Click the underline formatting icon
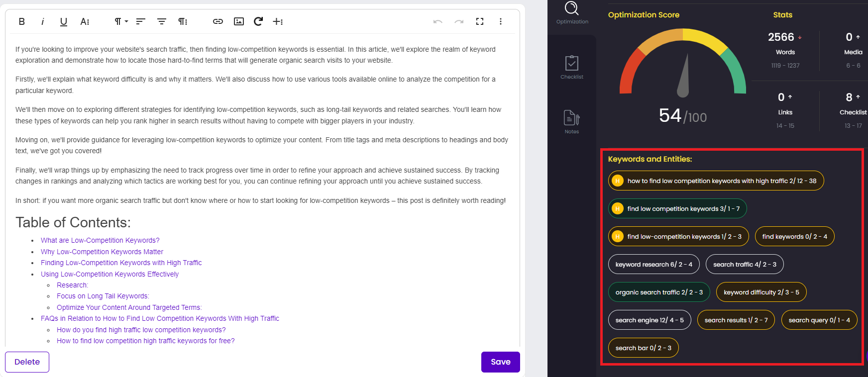Image resolution: width=868 pixels, height=377 pixels. 64,21
